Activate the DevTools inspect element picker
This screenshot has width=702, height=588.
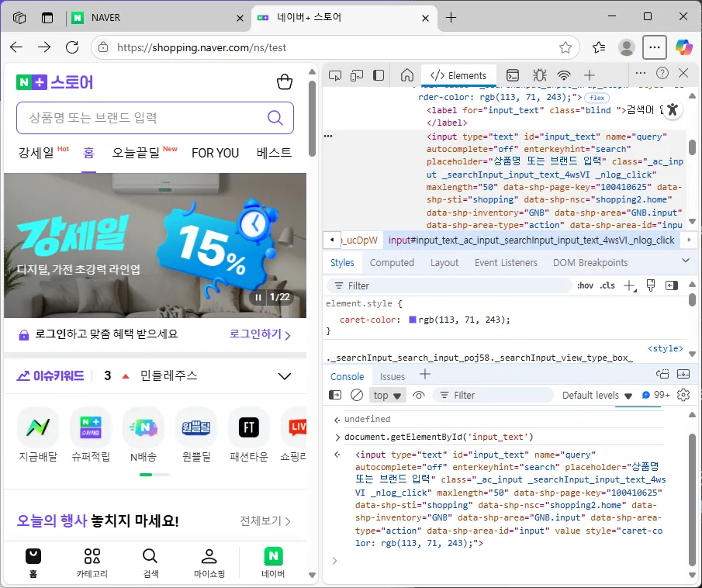coord(335,75)
